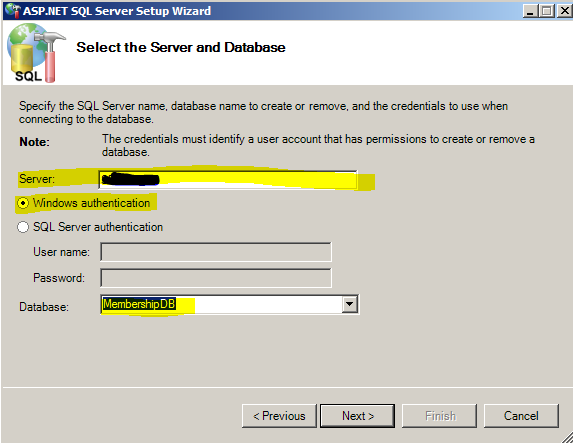Image resolution: width=573 pixels, height=443 pixels.
Task: Cancel the setup wizard
Action: (521, 416)
